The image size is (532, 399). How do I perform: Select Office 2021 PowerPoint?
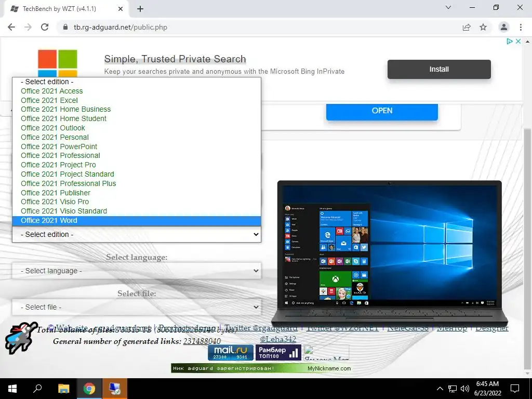[x=137, y=146]
